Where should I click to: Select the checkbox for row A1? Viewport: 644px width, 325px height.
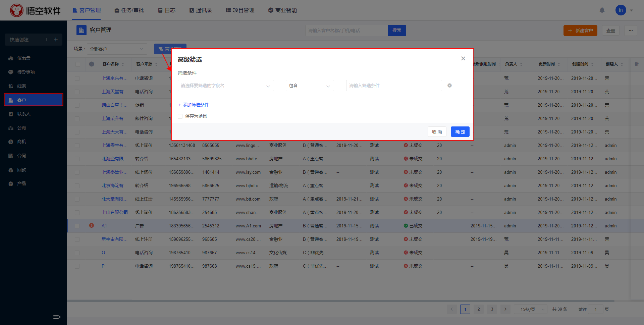77,226
